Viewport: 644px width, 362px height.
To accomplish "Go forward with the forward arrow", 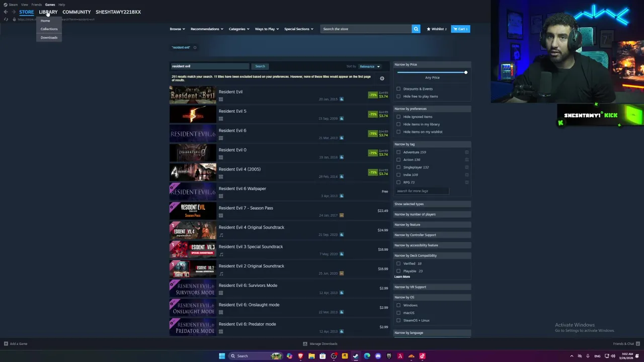I will [13, 12].
